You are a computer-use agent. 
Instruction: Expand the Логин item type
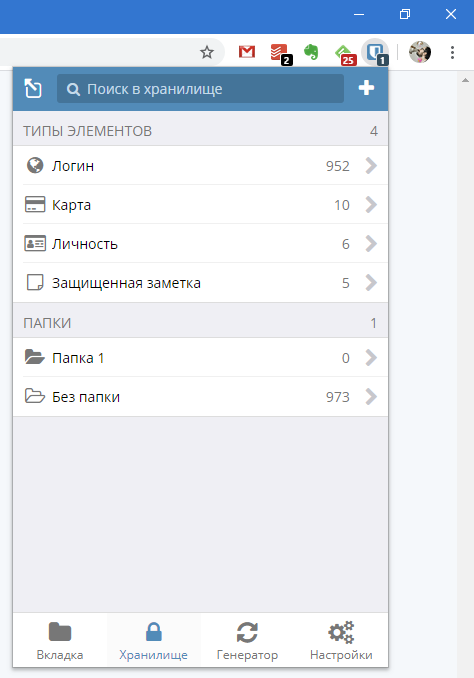[200, 166]
